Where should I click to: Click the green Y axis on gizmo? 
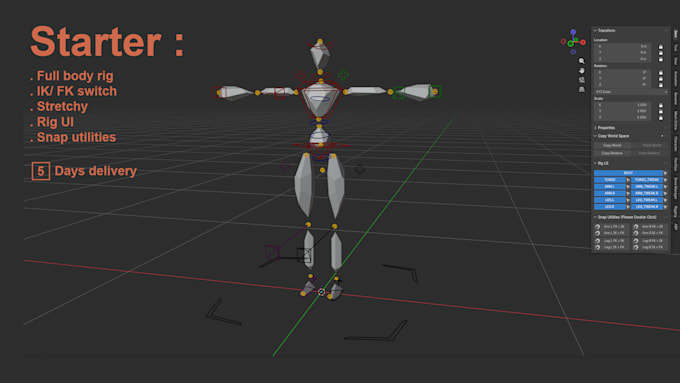pos(570,44)
